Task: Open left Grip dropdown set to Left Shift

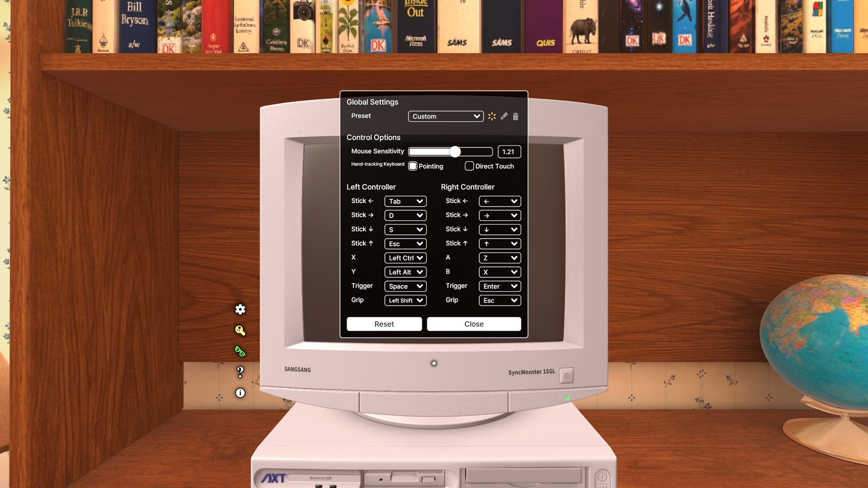Action: (405, 300)
